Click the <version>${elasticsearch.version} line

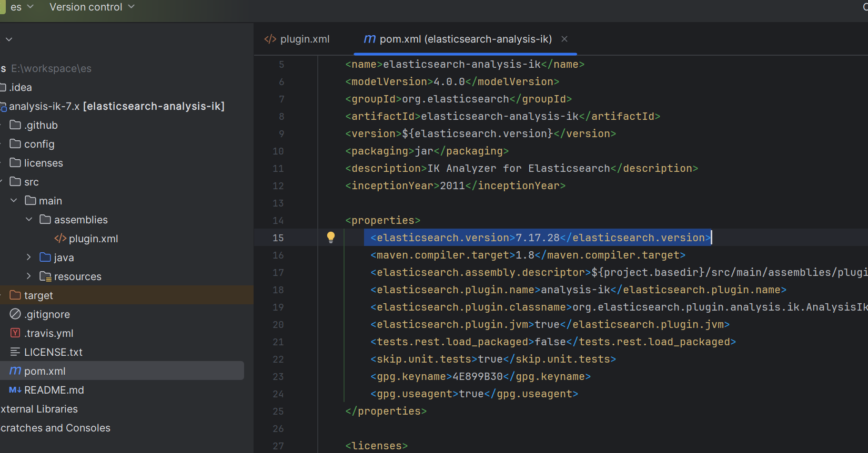coord(480,133)
